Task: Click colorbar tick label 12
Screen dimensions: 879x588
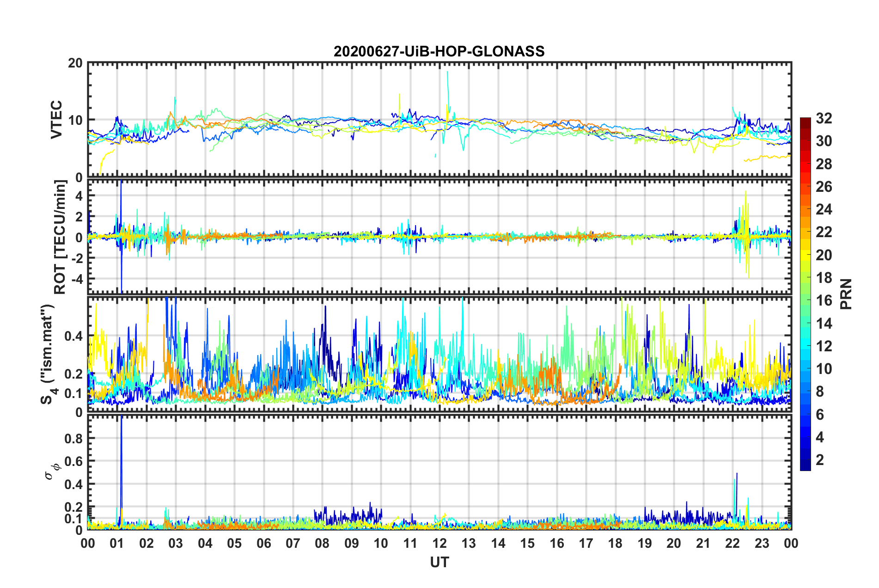Action: tap(824, 346)
